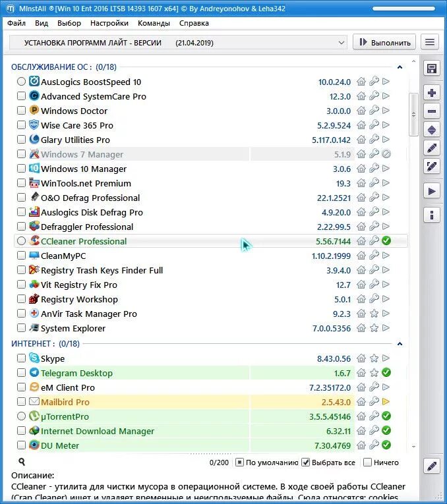Toggle the 'По умолчанию' checkbox

[239, 462]
